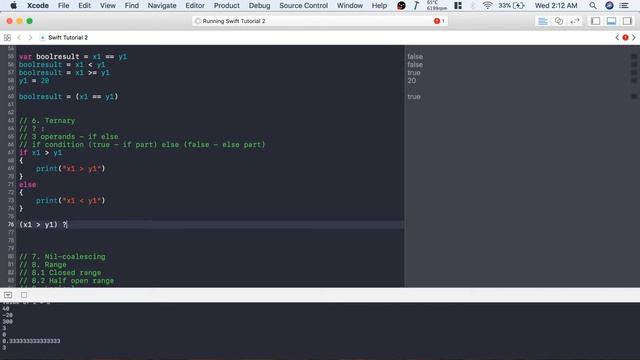This screenshot has height=360, width=640.
Task: Open the Edit menu
Action: (84, 5)
